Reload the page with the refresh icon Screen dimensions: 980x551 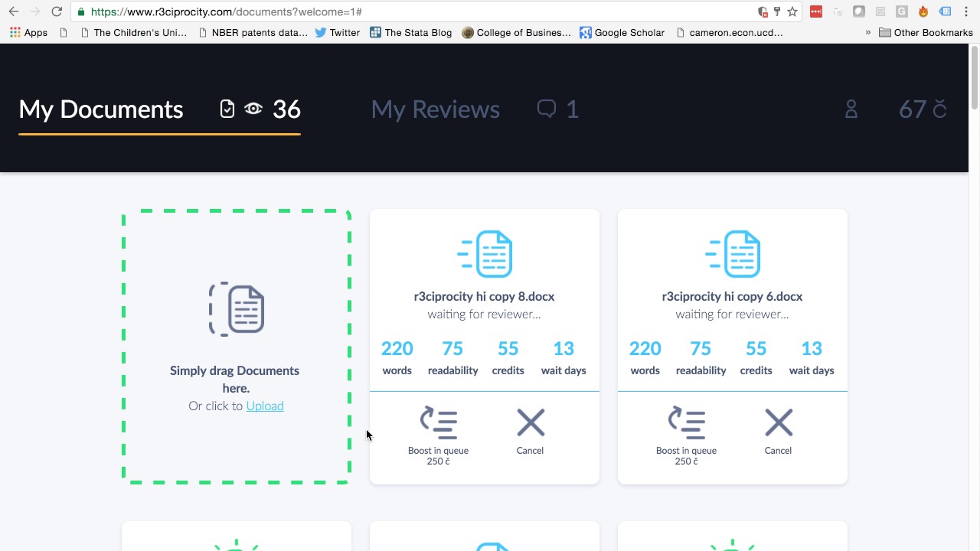(x=57, y=11)
